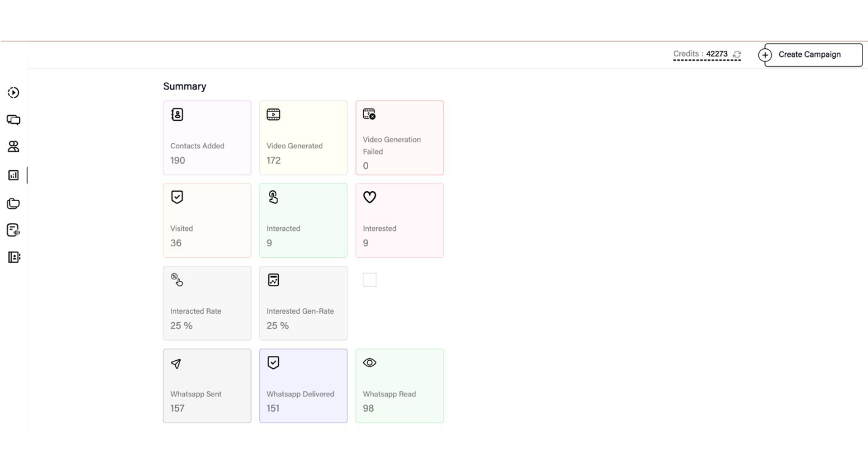Tick the empty checkbox beside Interested Gen-Rate

[x=369, y=280]
